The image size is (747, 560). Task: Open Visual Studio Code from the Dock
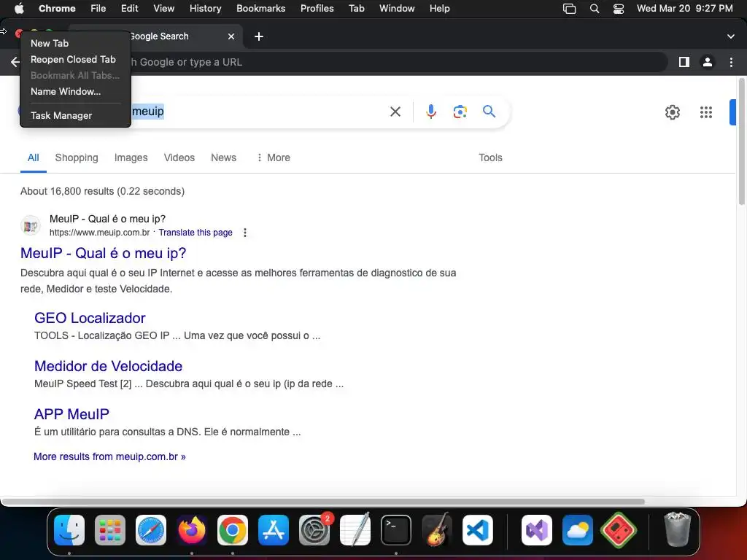pos(477,530)
